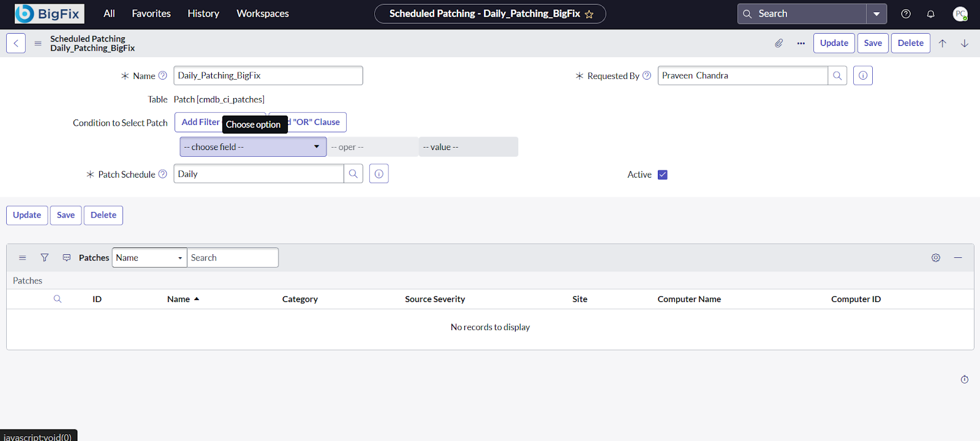Viewport: 980px width, 441px height.
Task: Sort by the Source Severity column header
Action: tap(435, 299)
